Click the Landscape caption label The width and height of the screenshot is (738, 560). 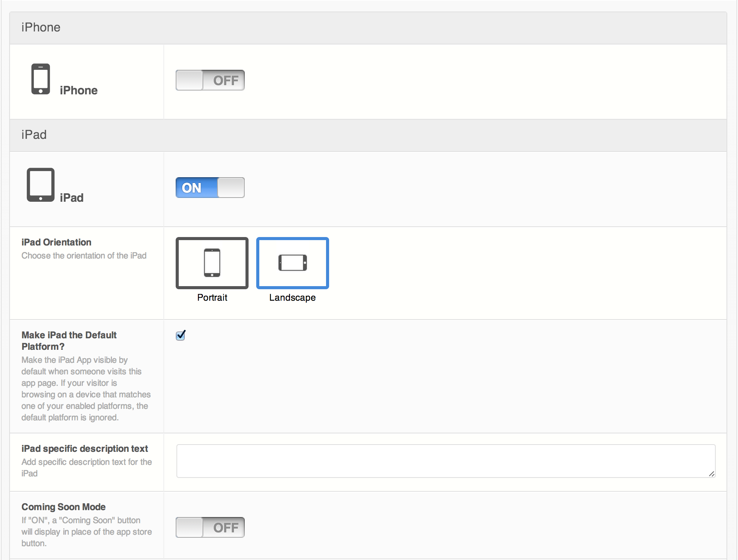(x=292, y=298)
